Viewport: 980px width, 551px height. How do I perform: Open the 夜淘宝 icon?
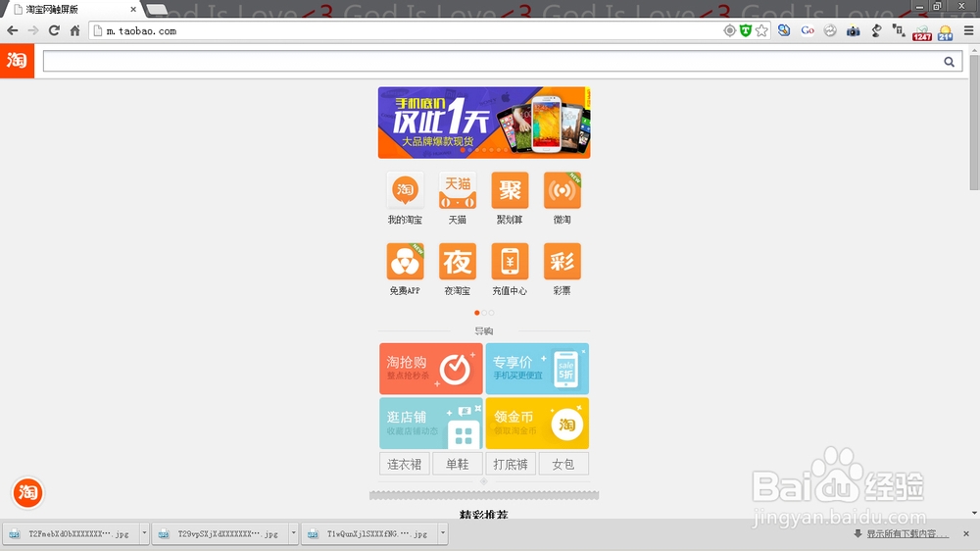tap(458, 269)
